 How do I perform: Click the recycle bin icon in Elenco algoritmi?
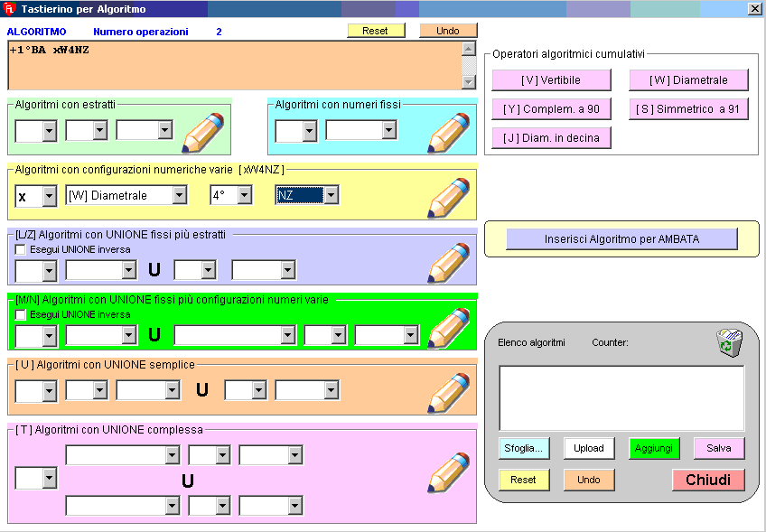[x=729, y=343]
